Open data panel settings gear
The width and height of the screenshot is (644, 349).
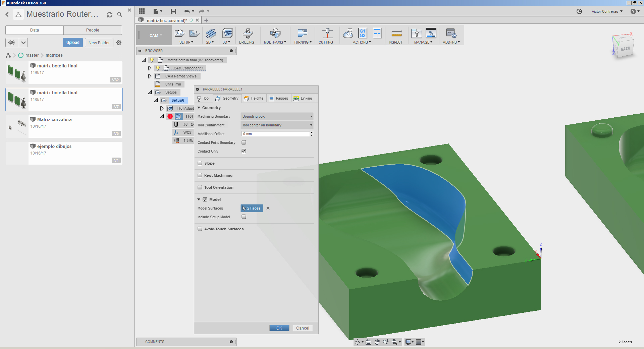tap(119, 43)
